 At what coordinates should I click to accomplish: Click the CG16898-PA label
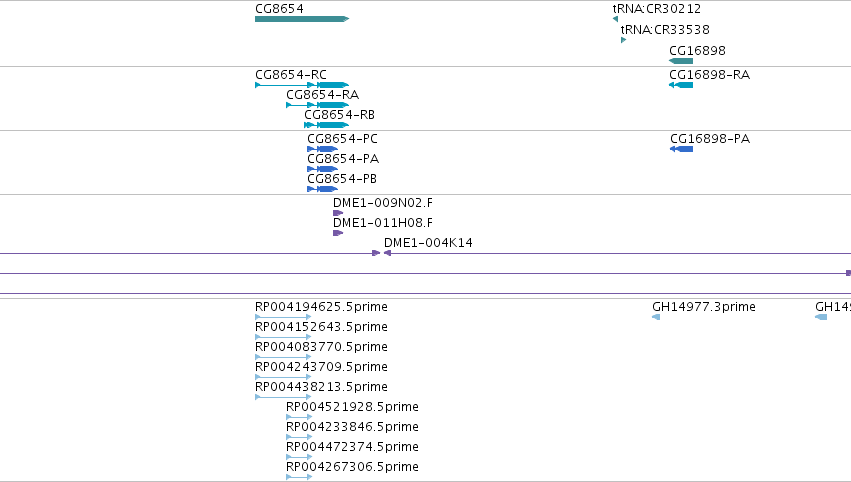pos(710,138)
